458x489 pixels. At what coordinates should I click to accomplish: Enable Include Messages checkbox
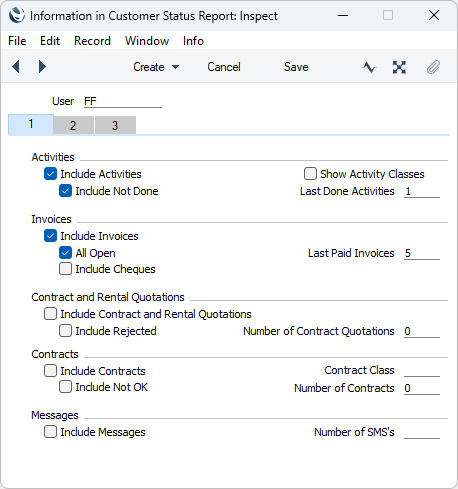point(50,432)
